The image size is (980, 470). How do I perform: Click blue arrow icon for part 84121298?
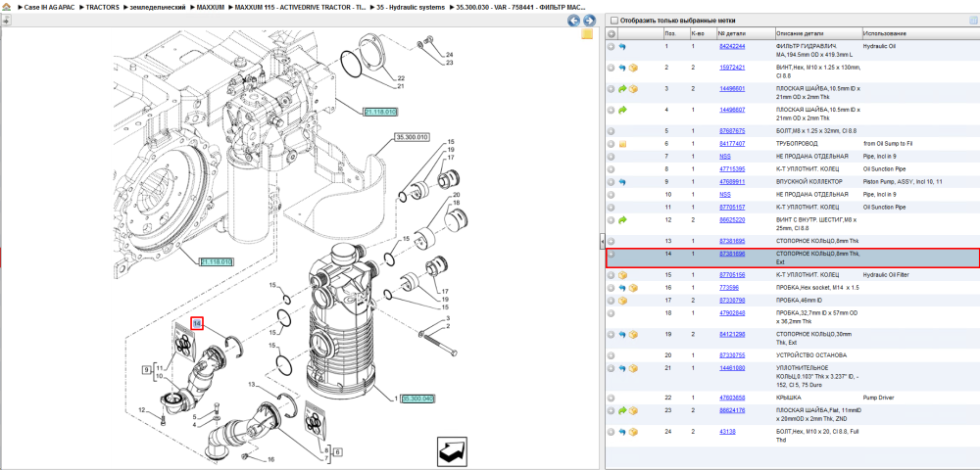click(x=622, y=334)
